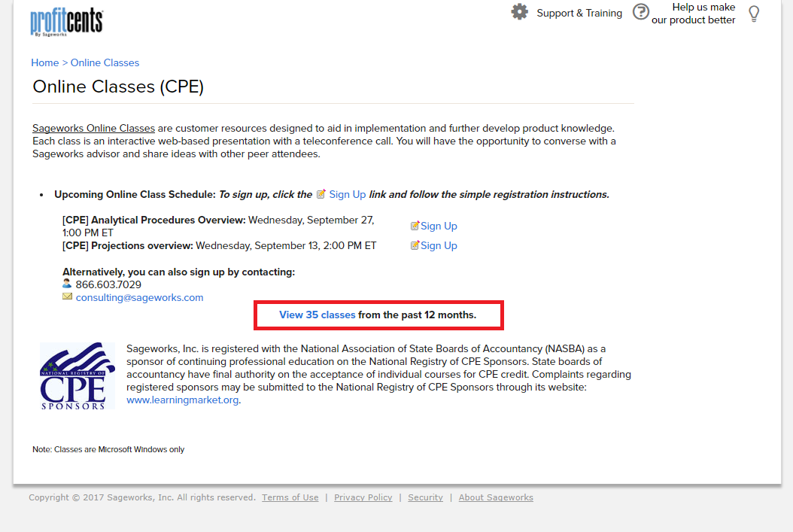
Task: Click the sign-up icon for Analytical Procedures row
Action: coord(415,226)
